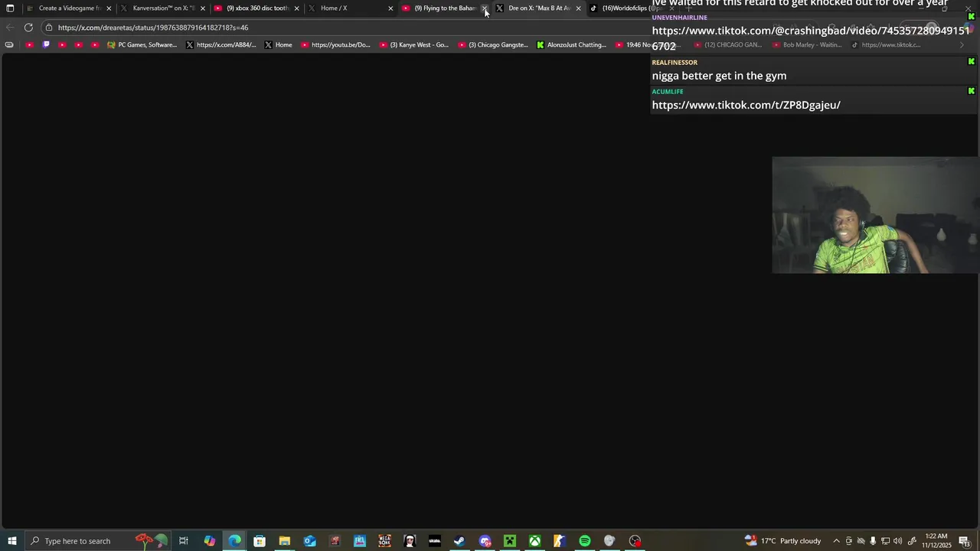Click the search highlights poppy icon
This screenshot has height=551, width=980.
pyautogui.click(x=151, y=541)
